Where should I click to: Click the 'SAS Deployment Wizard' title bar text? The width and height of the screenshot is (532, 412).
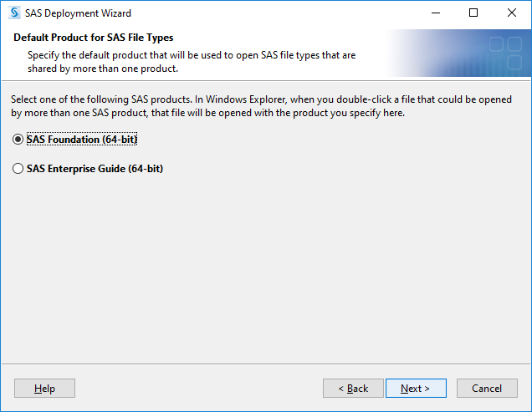tap(78, 13)
